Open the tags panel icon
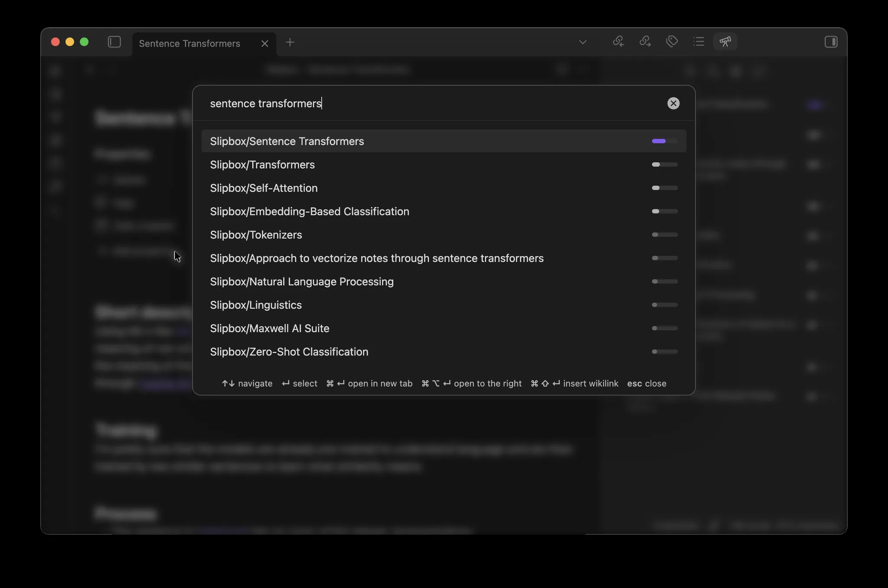This screenshot has width=888, height=588. pos(672,42)
